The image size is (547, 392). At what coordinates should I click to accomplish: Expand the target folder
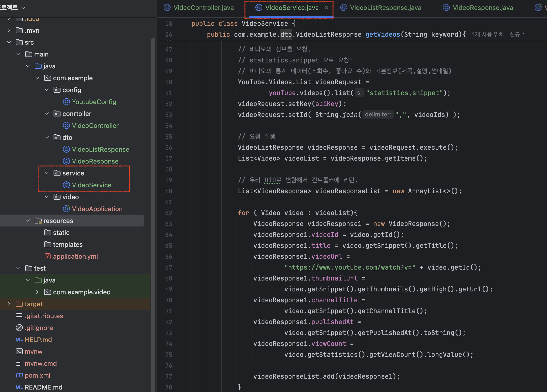coord(9,304)
